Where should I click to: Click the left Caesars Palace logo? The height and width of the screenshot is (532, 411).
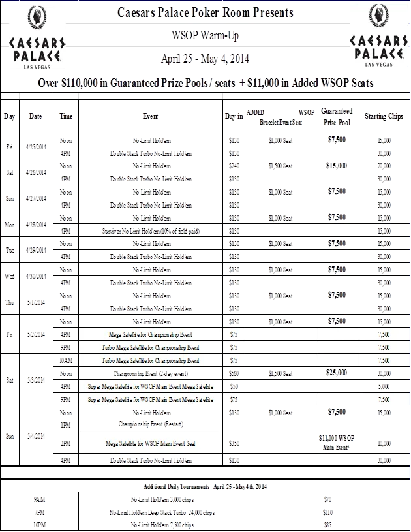coord(36,36)
